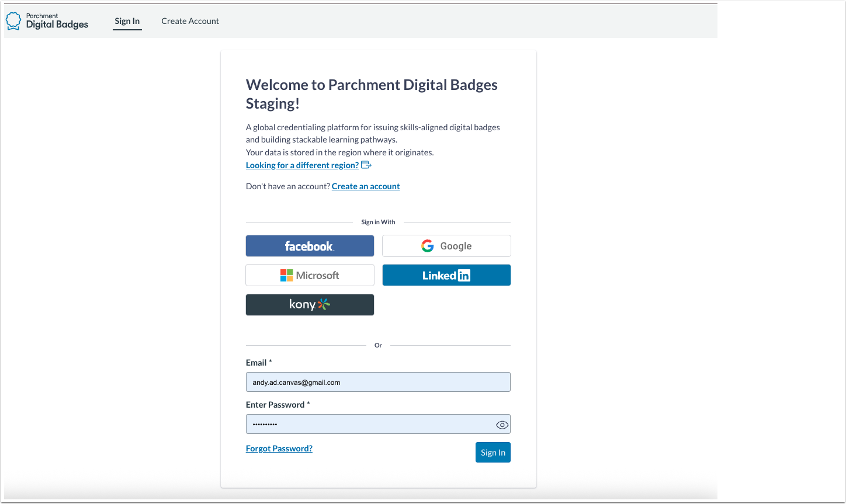
Task: Sign in with the Microsoft button
Action: [x=310, y=274]
